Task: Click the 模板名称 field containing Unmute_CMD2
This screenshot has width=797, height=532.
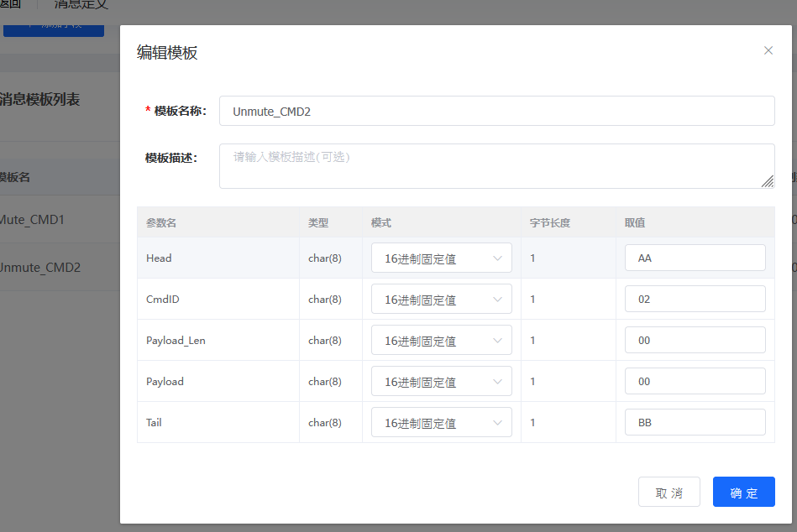Action: [x=496, y=110]
